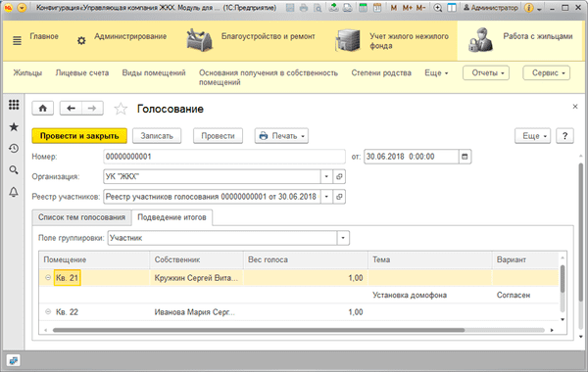Open Favorites star in left sidebar
The height and width of the screenshot is (372, 588).
click(14, 127)
